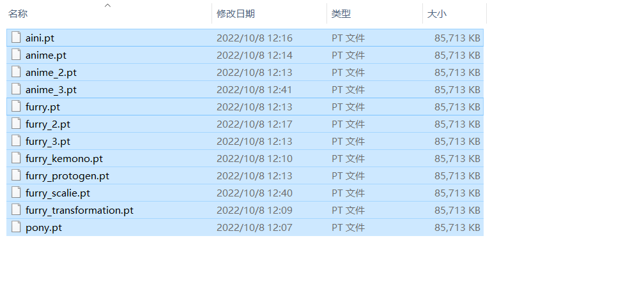Select the file name furry.pt
The height and width of the screenshot is (289, 644).
tap(43, 107)
